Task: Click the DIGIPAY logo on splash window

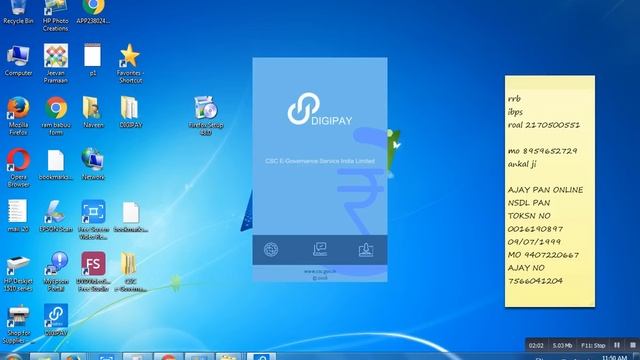Action: [320, 109]
